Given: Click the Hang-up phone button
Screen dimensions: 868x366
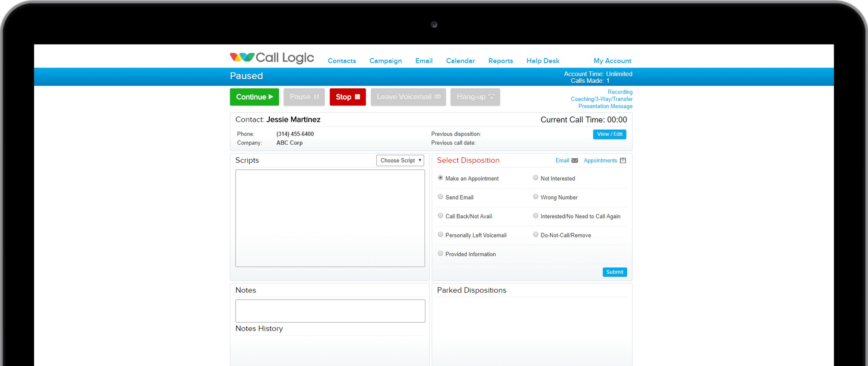Looking at the screenshot, I should coord(475,97).
